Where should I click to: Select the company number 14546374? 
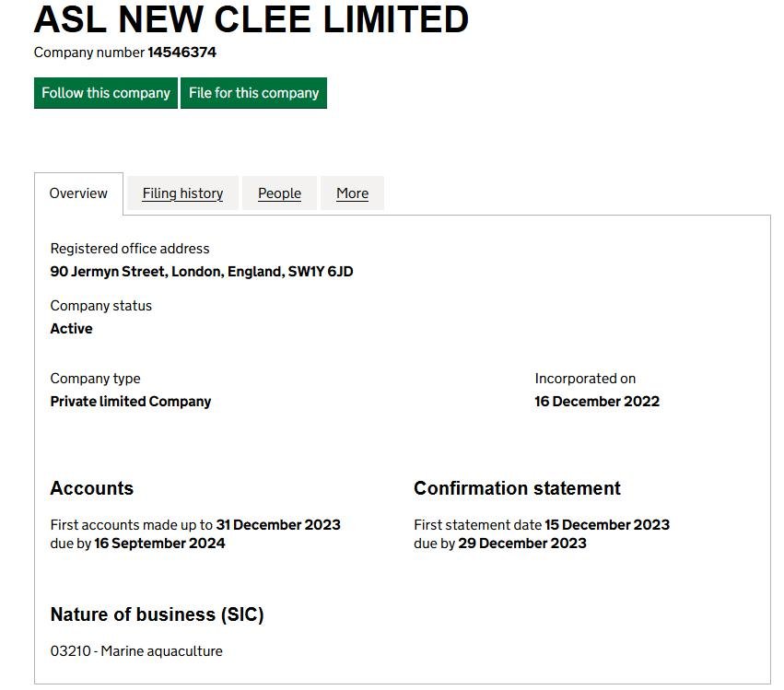(181, 53)
